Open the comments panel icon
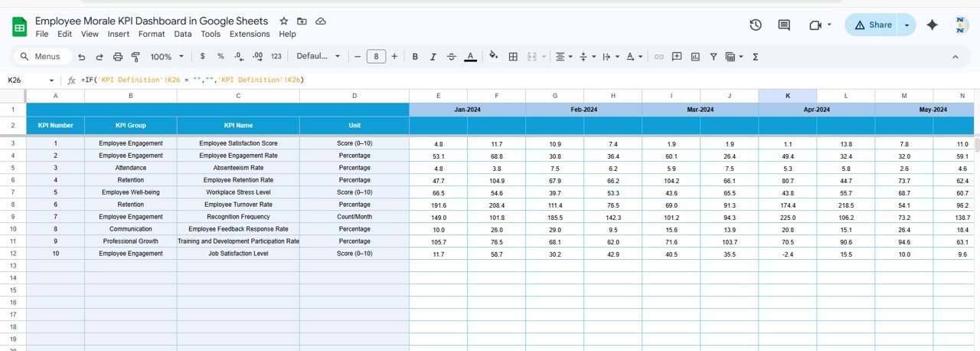Viewport: 980px width, 351px height. [784, 25]
